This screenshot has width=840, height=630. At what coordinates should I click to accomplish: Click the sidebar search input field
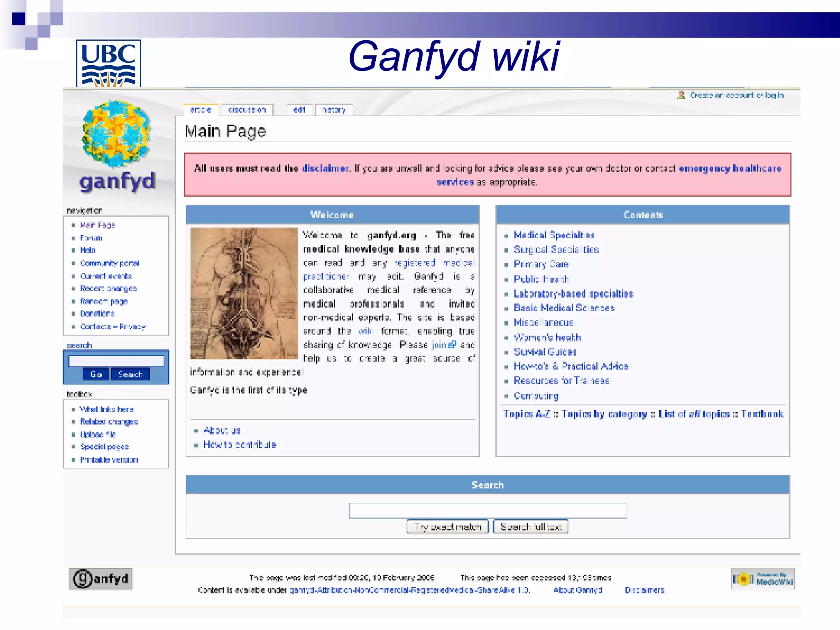[116, 361]
